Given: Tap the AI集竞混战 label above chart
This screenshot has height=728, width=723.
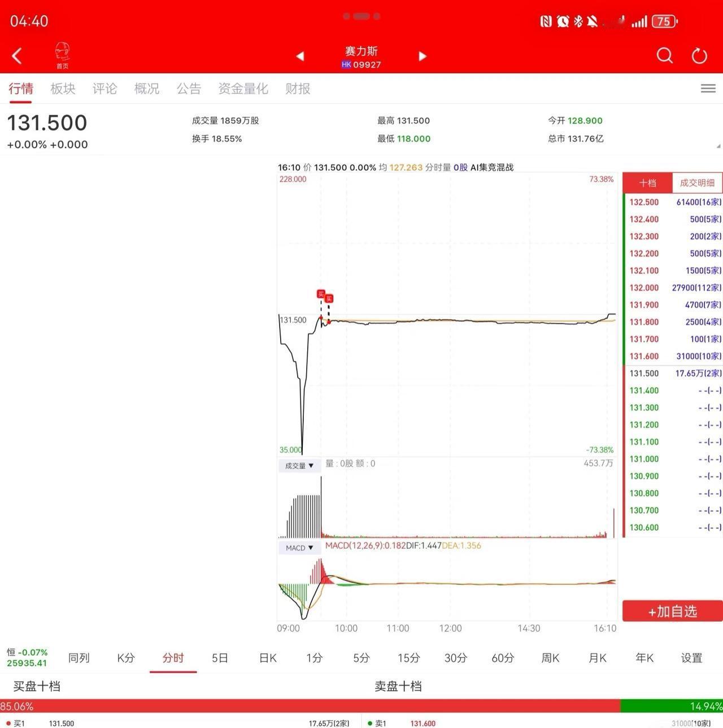Looking at the screenshot, I should [x=492, y=167].
